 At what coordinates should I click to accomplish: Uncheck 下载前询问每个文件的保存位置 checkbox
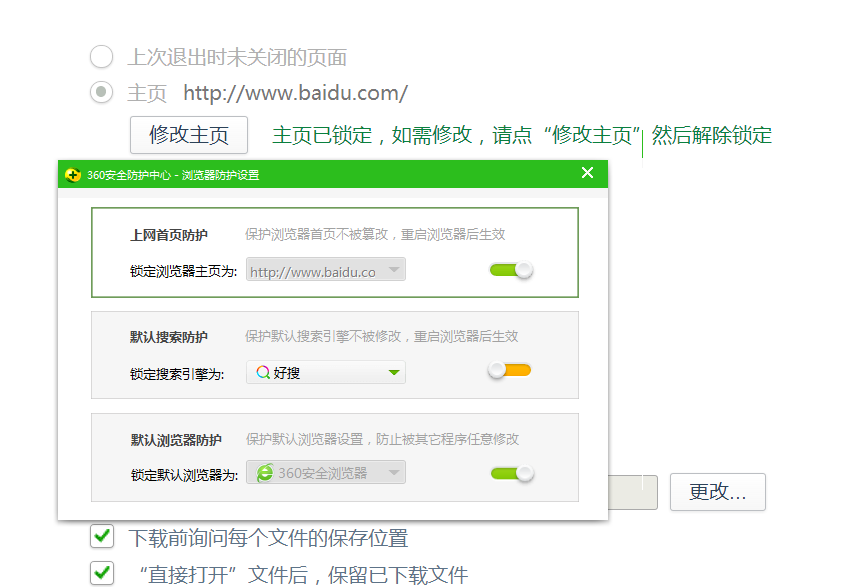[102, 536]
